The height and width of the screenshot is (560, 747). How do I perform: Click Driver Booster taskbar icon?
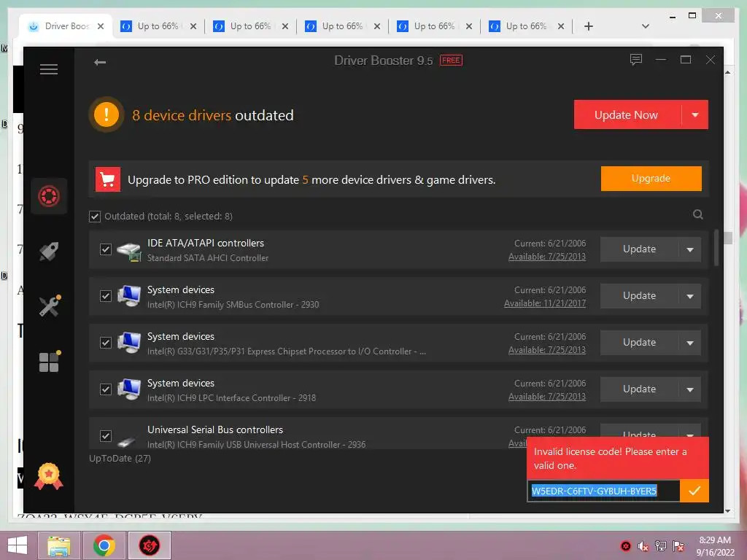pos(149,545)
